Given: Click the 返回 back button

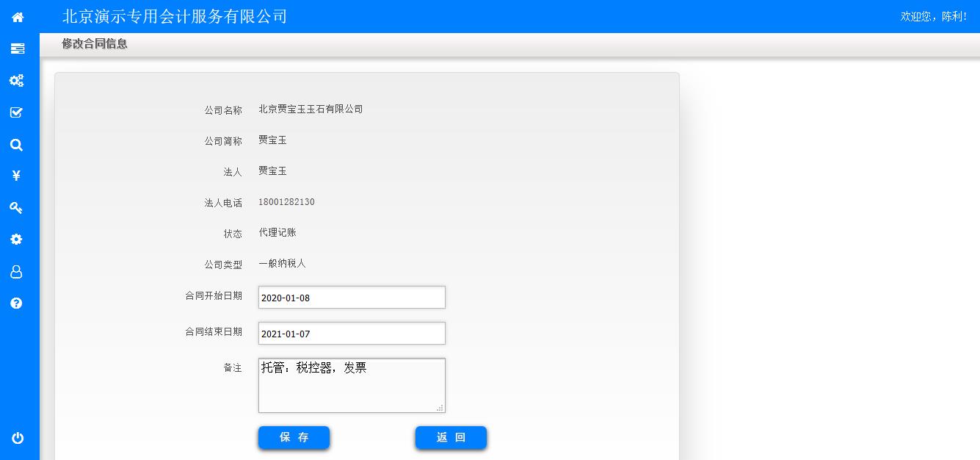Looking at the screenshot, I should pyautogui.click(x=451, y=437).
